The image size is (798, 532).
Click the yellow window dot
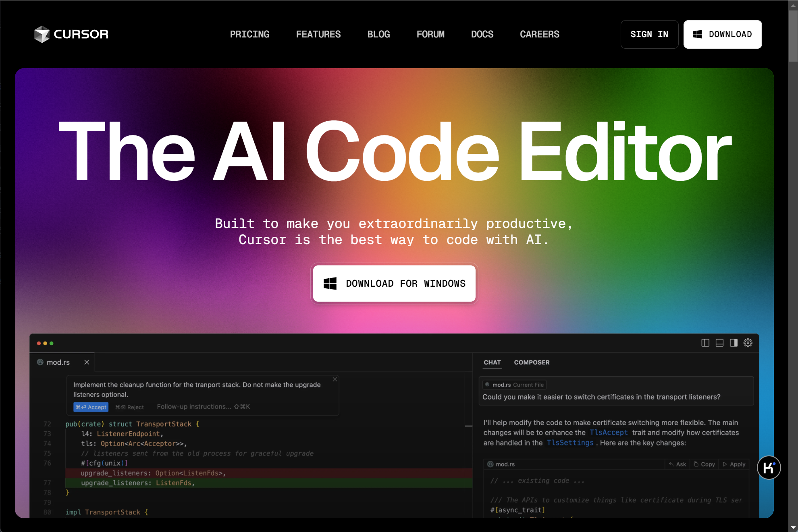click(x=45, y=343)
